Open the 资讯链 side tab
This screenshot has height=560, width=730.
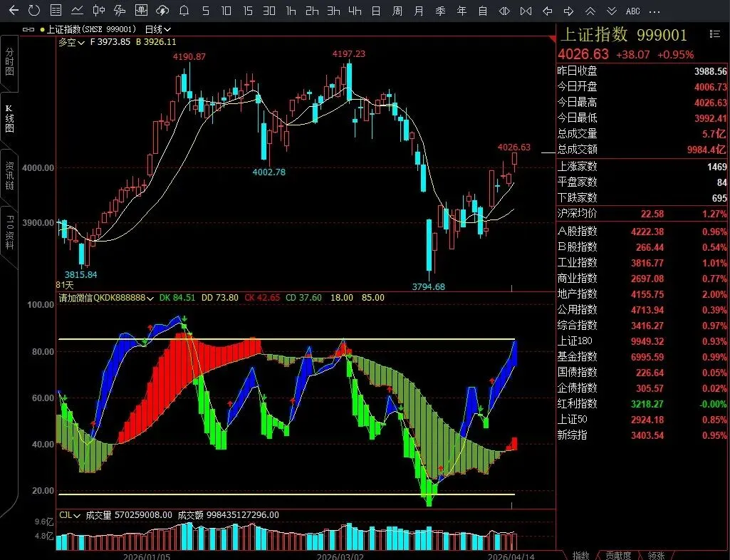(x=9, y=176)
